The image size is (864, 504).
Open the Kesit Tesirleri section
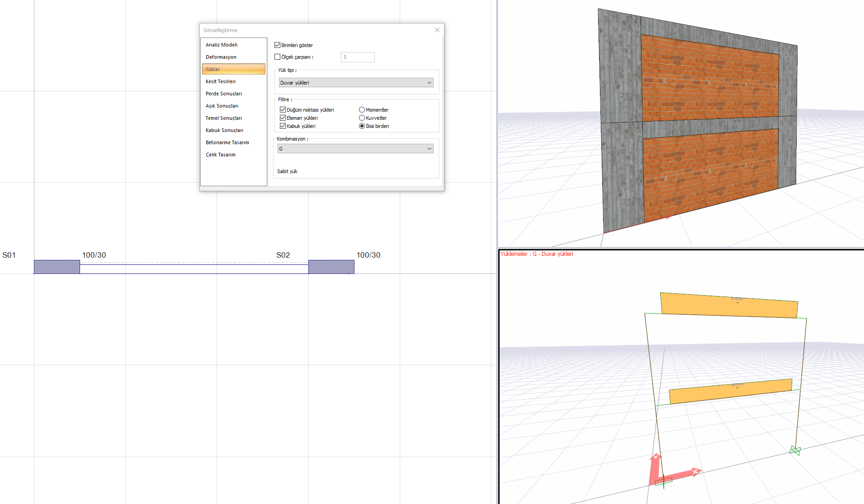221,81
